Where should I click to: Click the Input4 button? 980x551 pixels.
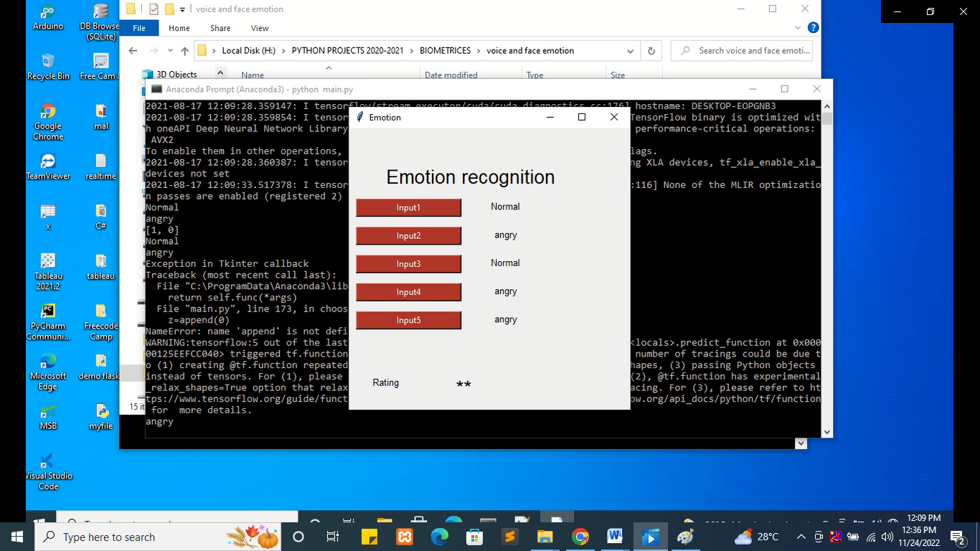point(408,292)
